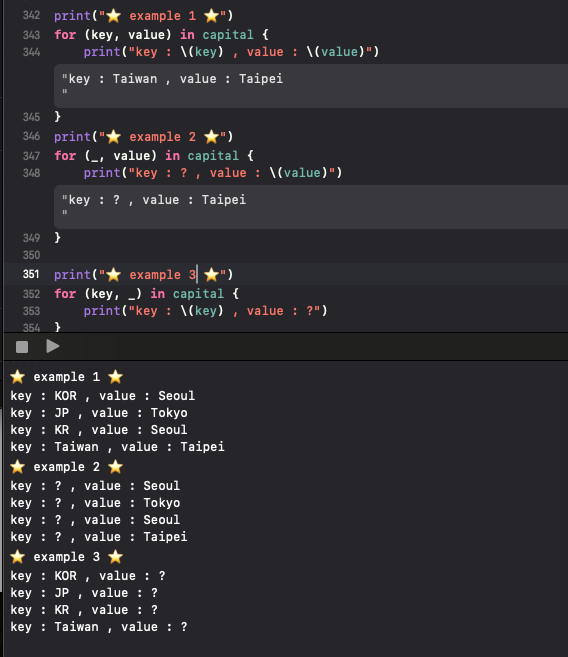This screenshot has height=657, width=568.
Task: Place cursor in print example 1 code line
Action: pyautogui.click(x=143, y=16)
